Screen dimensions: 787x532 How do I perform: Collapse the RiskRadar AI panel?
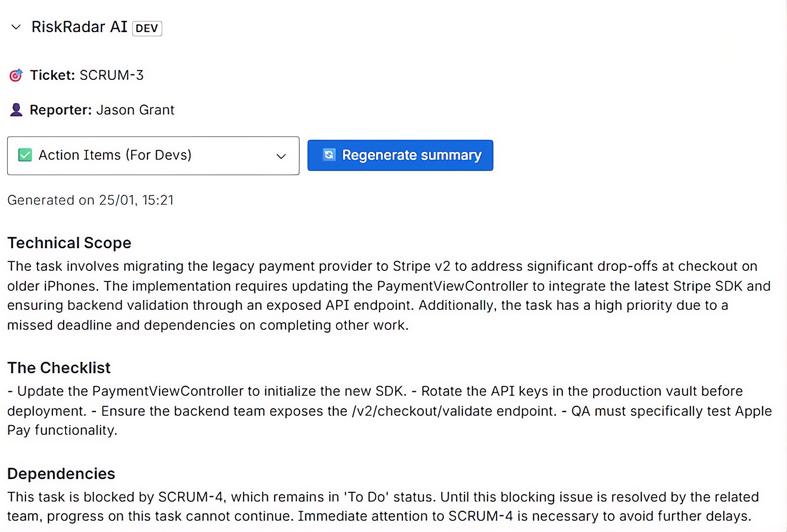(15, 27)
